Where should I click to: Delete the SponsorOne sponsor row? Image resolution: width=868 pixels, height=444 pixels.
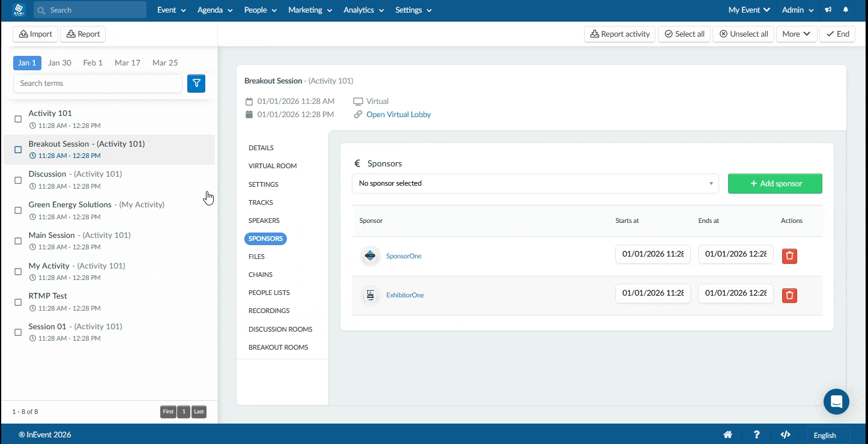[x=789, y=256]
